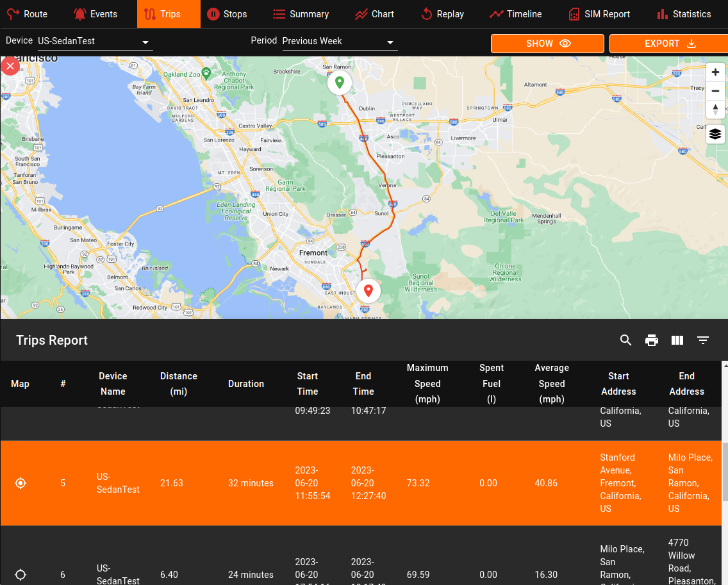Sort by Duration column header
This screenshot has height=585, width=728.
[x=246, y=384]
